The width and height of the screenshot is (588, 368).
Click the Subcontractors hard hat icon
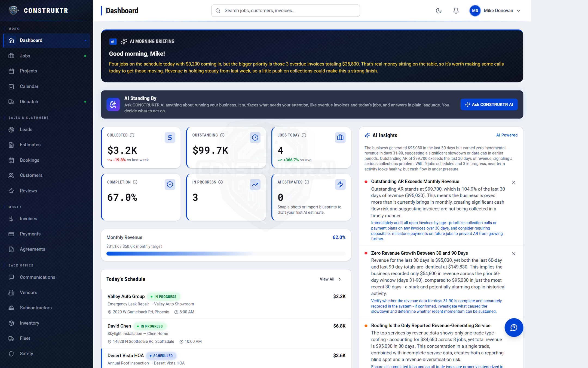point(11,308)
